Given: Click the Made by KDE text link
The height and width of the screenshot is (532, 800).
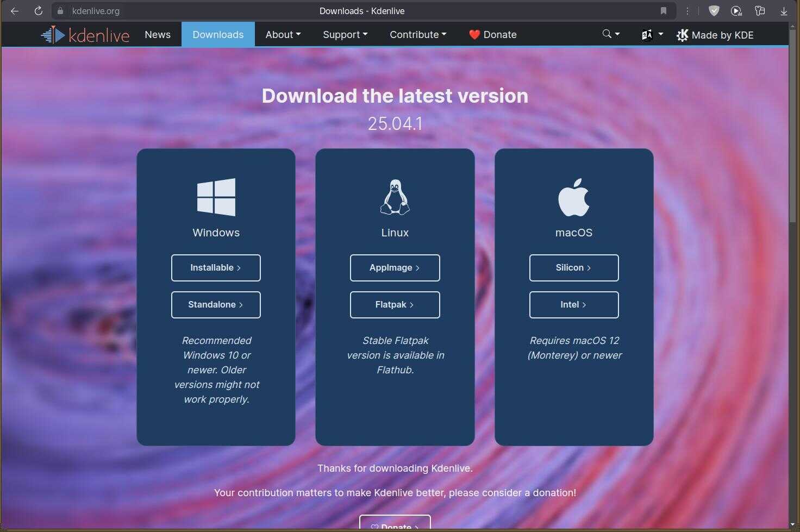Looking at the screenshot, I should click(723, 35).
